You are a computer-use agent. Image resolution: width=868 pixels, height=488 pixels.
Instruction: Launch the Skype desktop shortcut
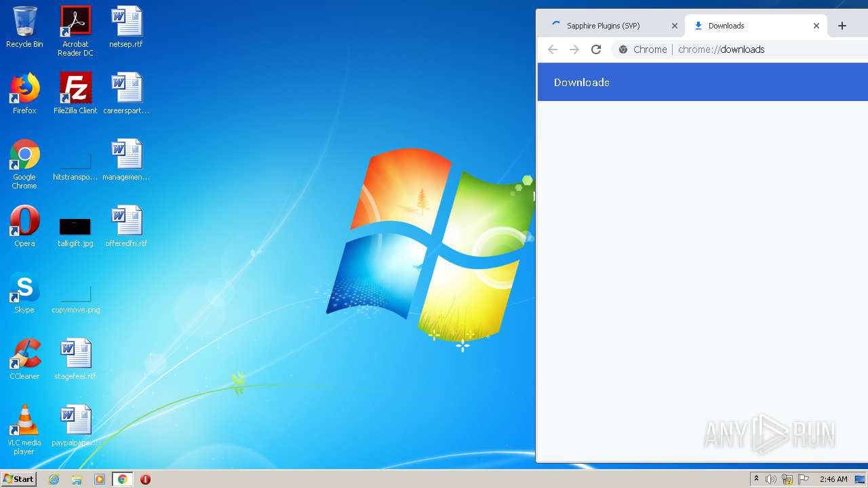coord(24,293)
